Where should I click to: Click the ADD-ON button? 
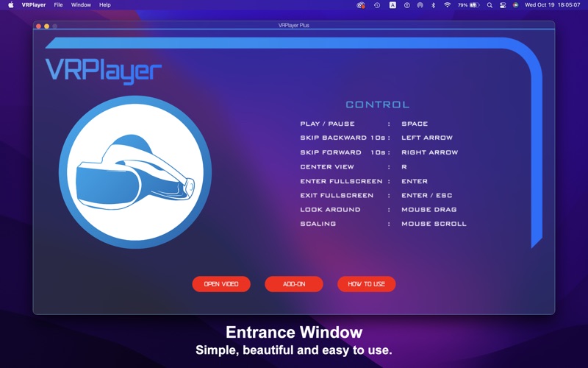click(294, 284)
